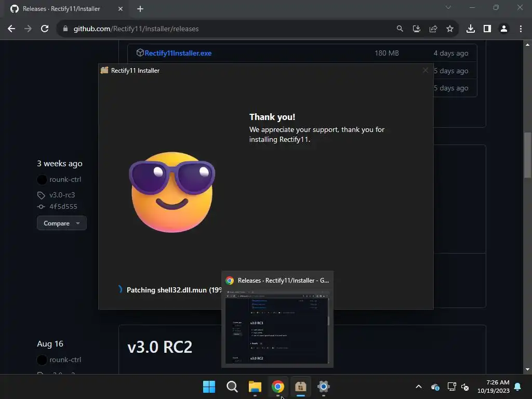Bookmark this page with the star icon
Image resolution: width=532 pixels, height=399 pixels.
449,29
